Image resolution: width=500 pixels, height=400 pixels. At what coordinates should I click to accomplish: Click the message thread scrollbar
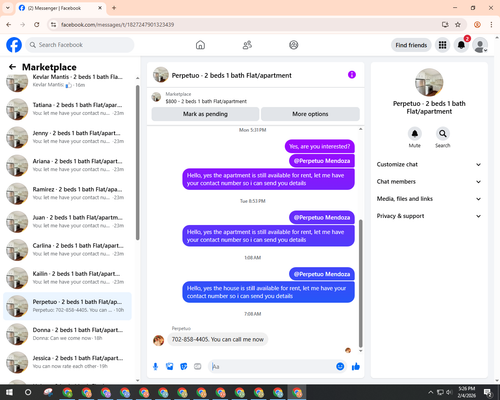(x=360, y=284)
